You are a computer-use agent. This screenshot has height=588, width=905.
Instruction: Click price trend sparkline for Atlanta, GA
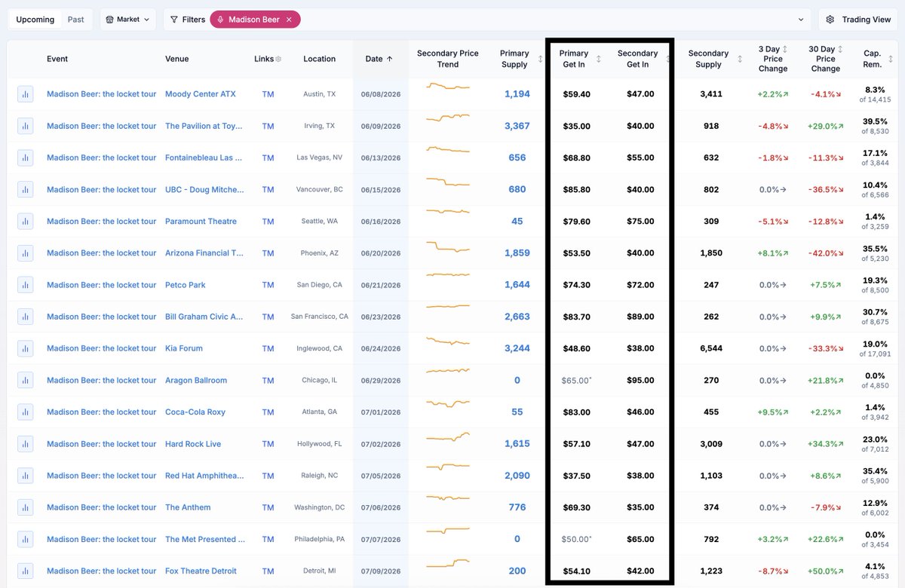click(x=448, y=405)
